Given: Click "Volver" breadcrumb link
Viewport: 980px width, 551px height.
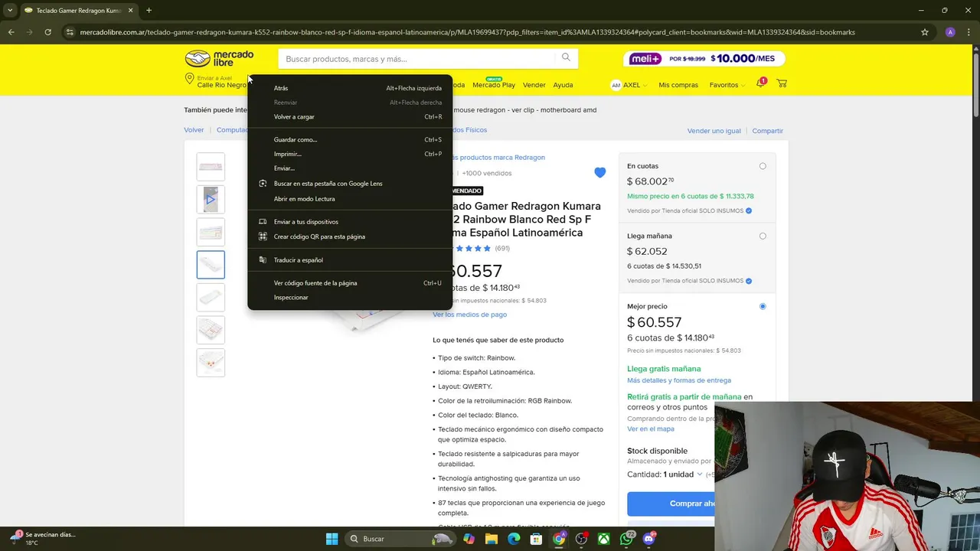Looking at the screenshot, I should [194, 130].
